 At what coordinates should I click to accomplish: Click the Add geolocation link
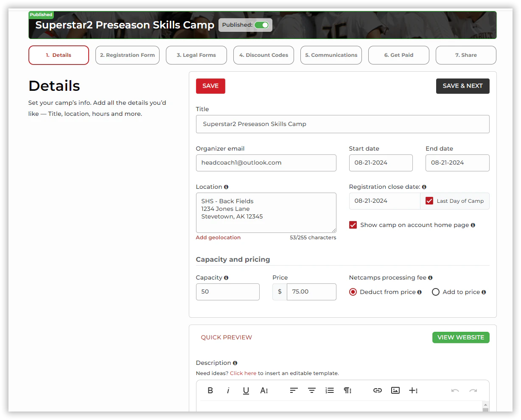pyautogui.click(x=218, y=237)
